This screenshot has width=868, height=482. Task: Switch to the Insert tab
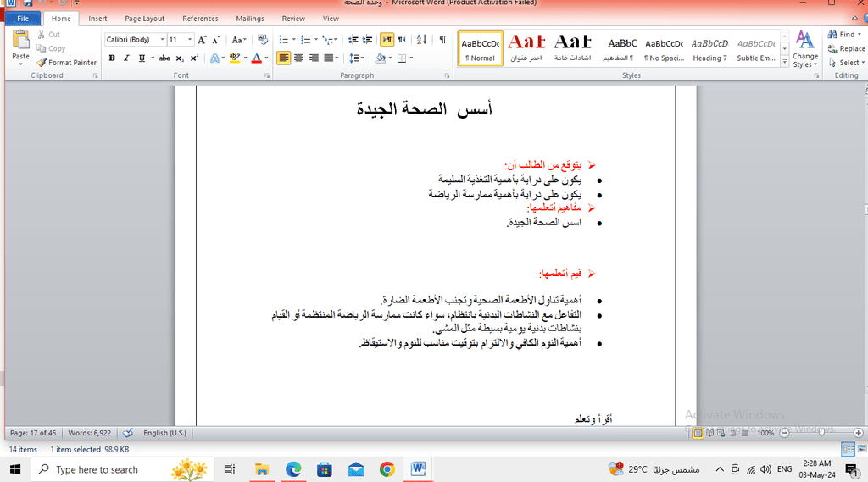point(98,19)
